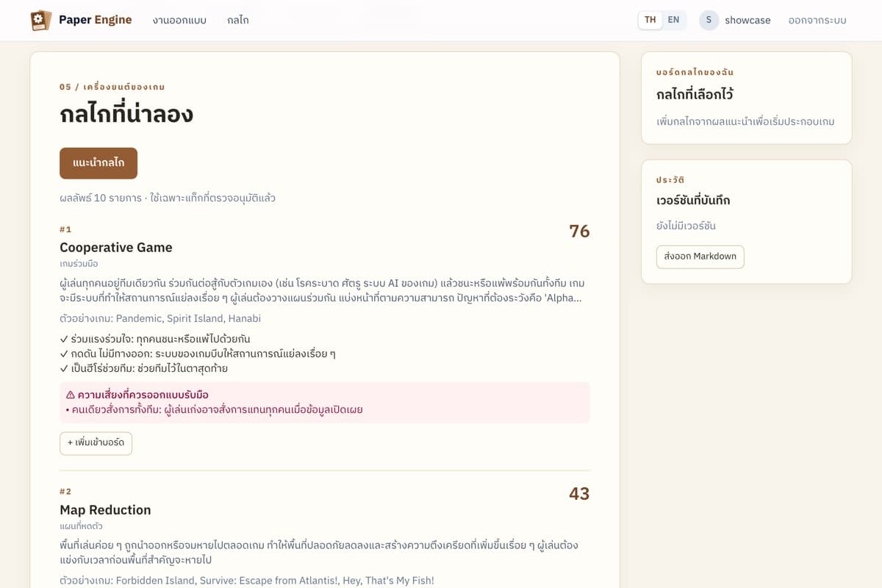This screenshot has width=882, height=588.
Task: Click the คนเดียวสั่งการทั้งทีม risk line
Action: pos(214,409)
